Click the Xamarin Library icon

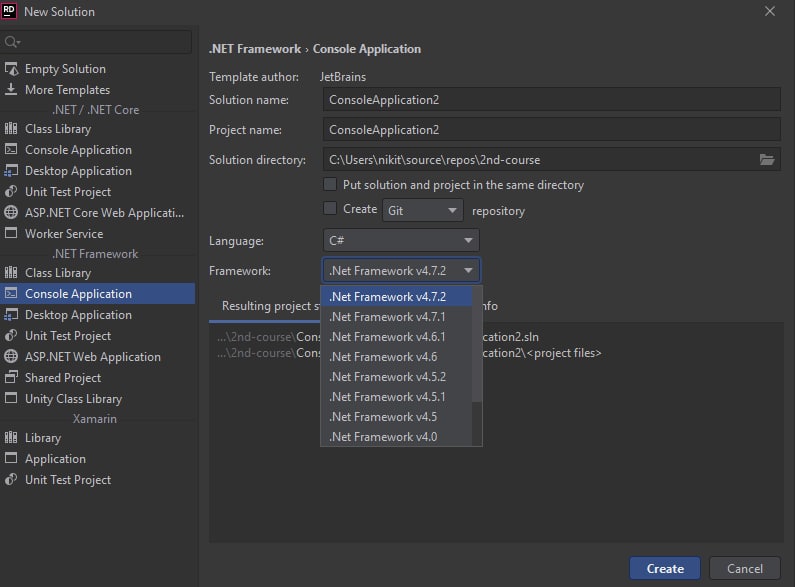(11, 437)
